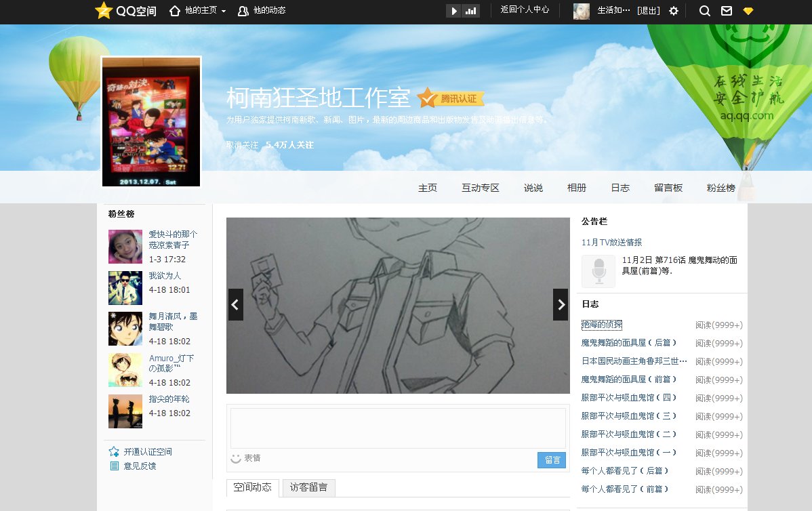Image resolution: width=812 pixels, height=511 pixels.
Task: Click the 腾讯认证 badge
Action: pyautogui.click(x=451, y=98)
